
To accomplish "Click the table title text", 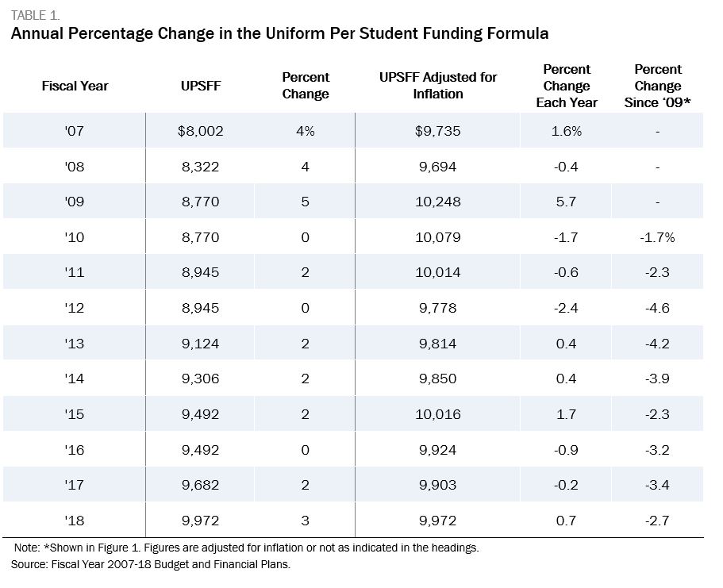I will tap(280, 33).
